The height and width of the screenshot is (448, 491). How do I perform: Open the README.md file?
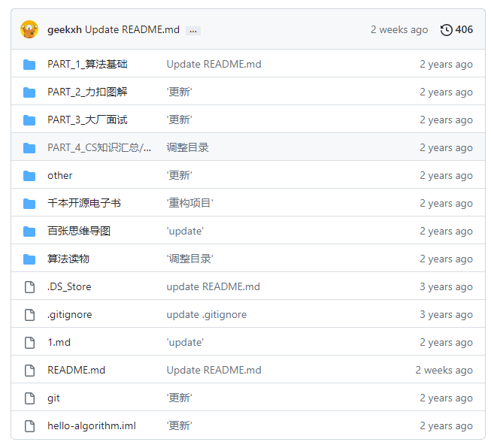click(77, 371)
